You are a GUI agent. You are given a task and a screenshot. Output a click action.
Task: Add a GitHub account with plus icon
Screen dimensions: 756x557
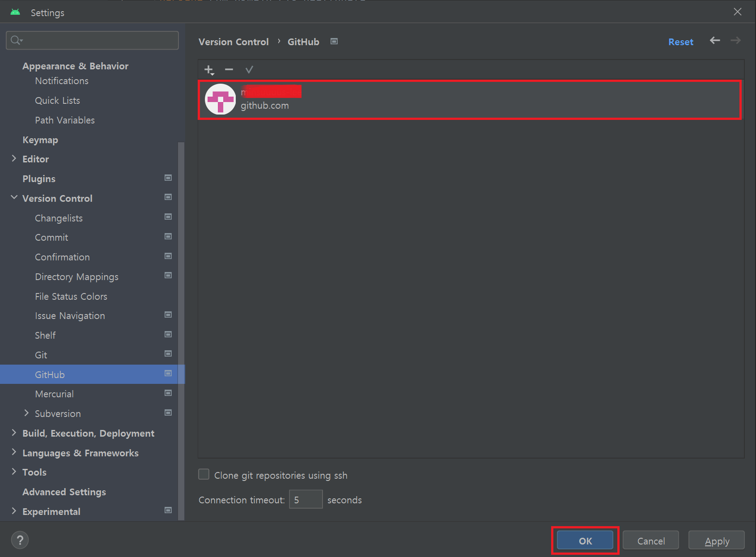[x=209, y=70]
